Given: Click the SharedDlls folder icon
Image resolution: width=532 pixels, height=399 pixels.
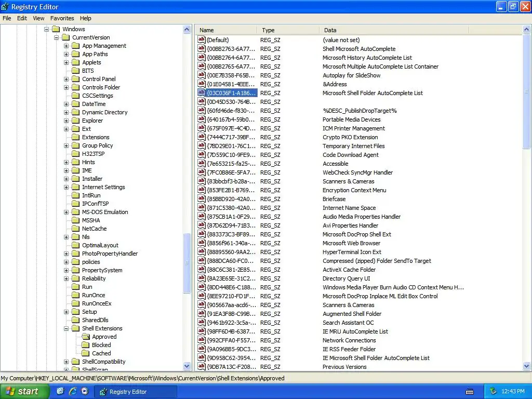Looking at the screenshot, I should tap(76, 320).
